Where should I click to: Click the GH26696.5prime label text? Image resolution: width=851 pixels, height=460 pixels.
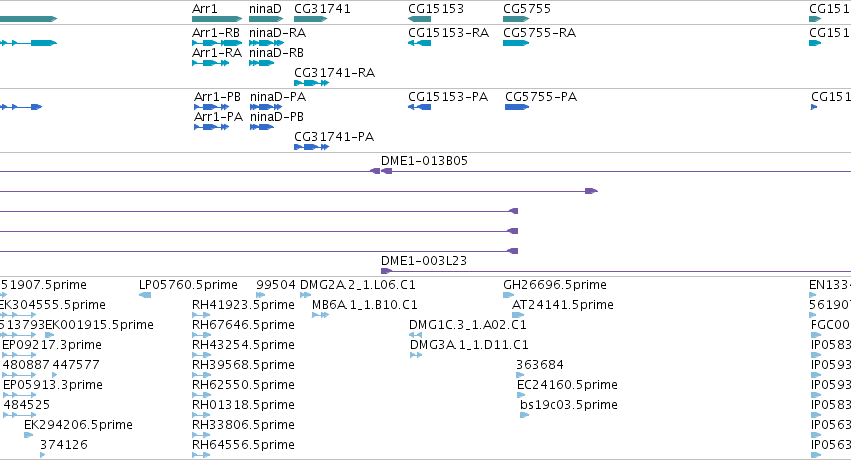pos(555,285)
